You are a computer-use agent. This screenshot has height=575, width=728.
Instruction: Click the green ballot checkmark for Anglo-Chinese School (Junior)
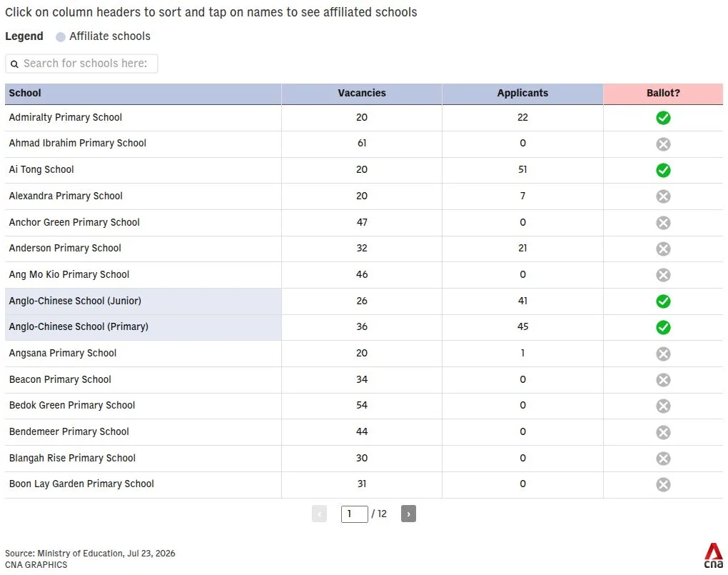click(x=663, y=301)
